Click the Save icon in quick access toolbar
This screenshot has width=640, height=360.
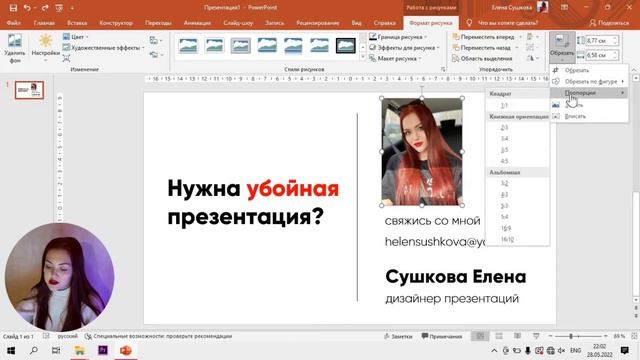pos(13,8)
